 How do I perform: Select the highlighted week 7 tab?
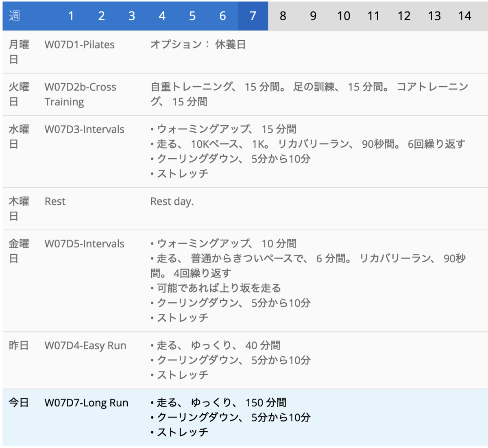pos(253,16)
